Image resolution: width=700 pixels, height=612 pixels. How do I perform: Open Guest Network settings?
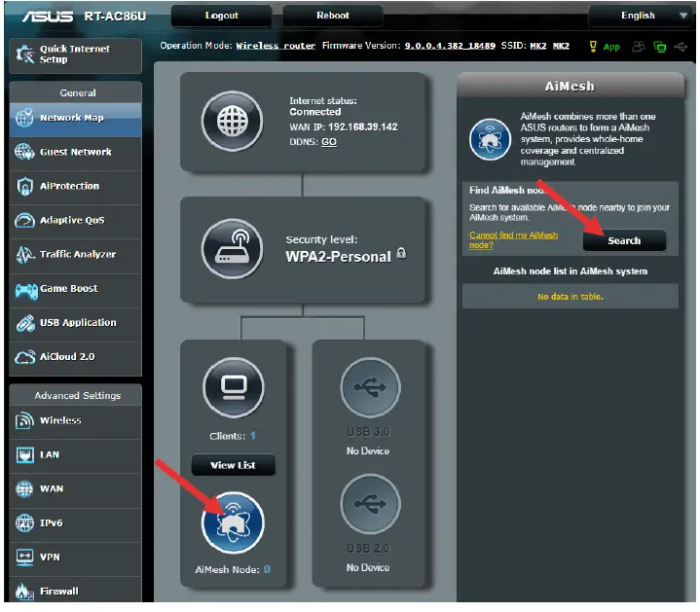click(x=75, y=152)
